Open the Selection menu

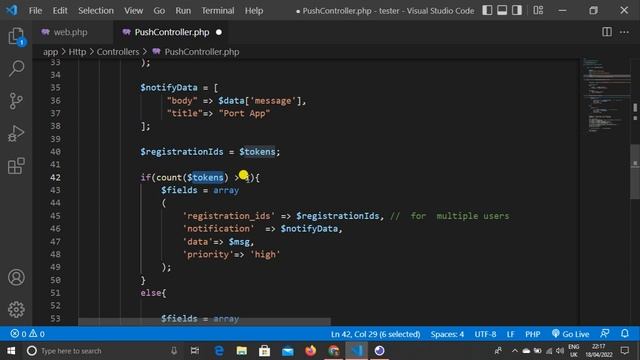tap(96, 11)
